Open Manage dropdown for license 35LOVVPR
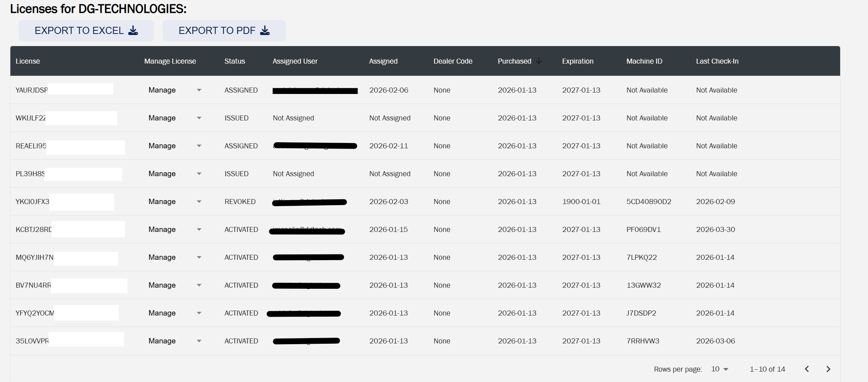This screenshot has height=382, width=868. click(x=199, y=341)
